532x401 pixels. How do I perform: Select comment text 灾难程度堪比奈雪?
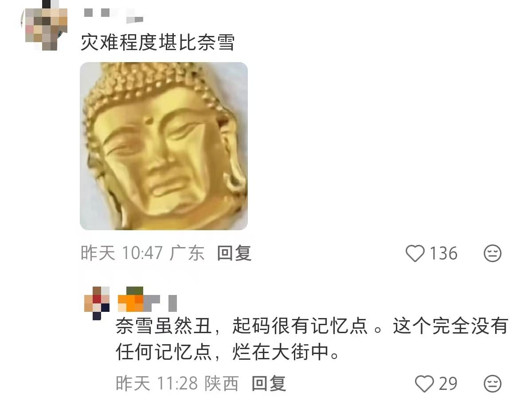[157, 43]
